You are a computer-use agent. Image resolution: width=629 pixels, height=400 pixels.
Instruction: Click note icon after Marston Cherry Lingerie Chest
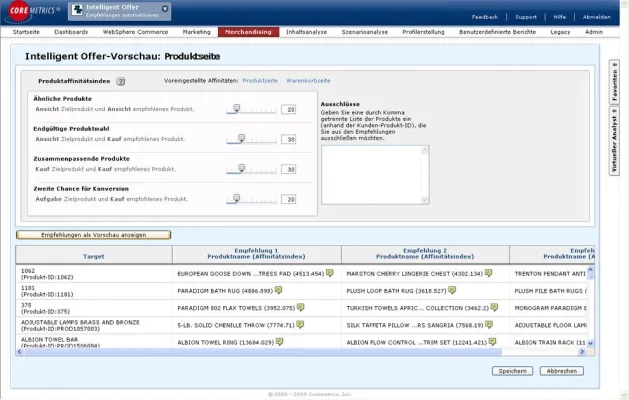[489, 273]
